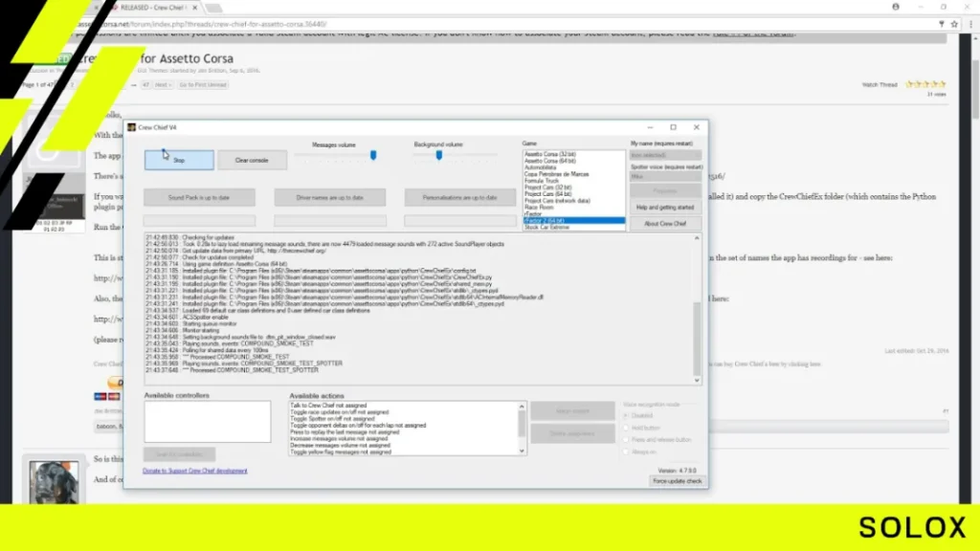Bookmark the page with the star icon
The image size is (980, 551).
click(954, 24)
